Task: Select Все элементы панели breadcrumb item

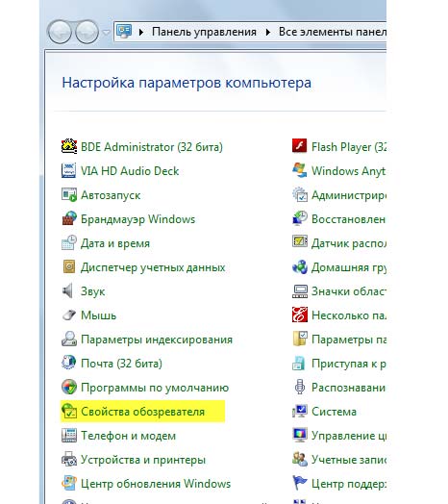Action: (x=333, y=32)
